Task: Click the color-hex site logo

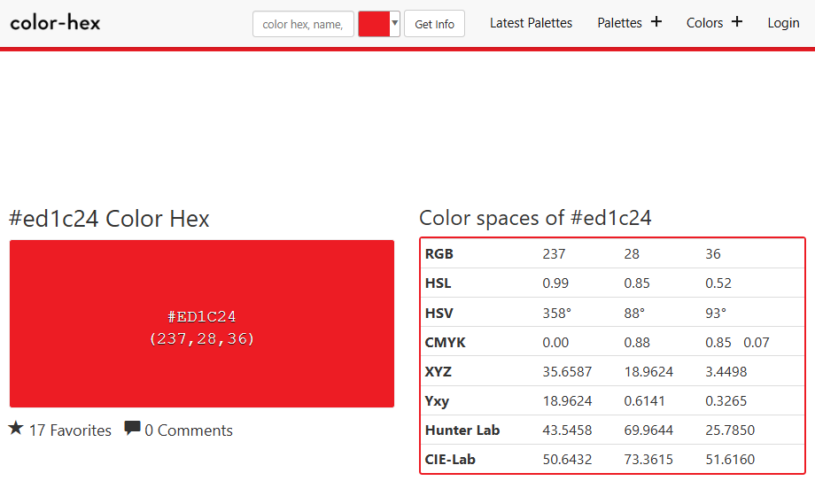Action: 55,22
